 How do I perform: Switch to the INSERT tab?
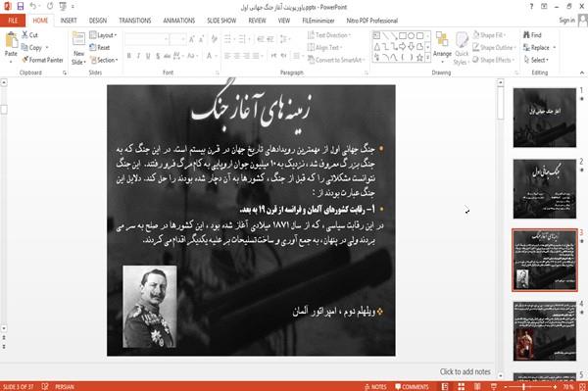coord(69,21)
